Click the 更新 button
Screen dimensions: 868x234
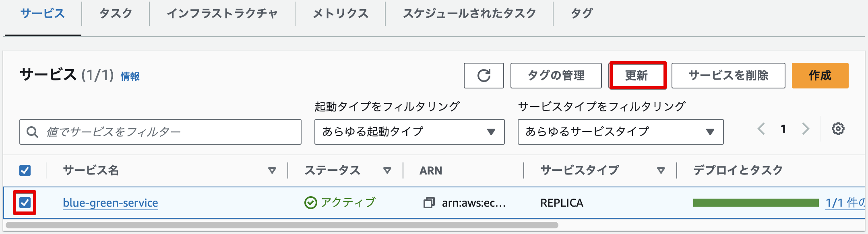coord(637,76)
